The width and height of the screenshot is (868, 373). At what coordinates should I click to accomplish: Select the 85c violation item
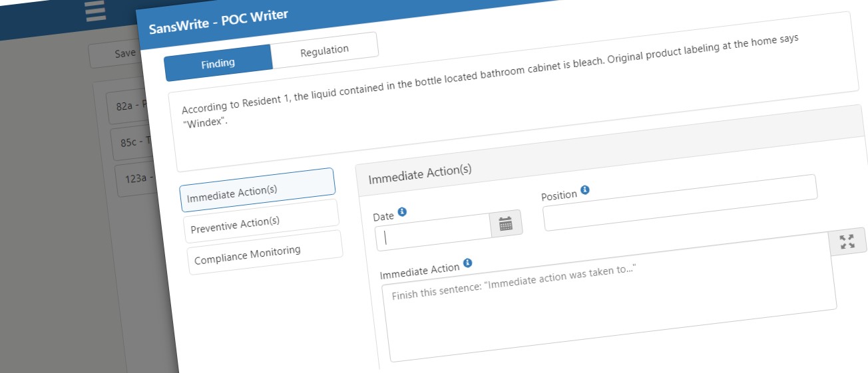coord(128,143)
